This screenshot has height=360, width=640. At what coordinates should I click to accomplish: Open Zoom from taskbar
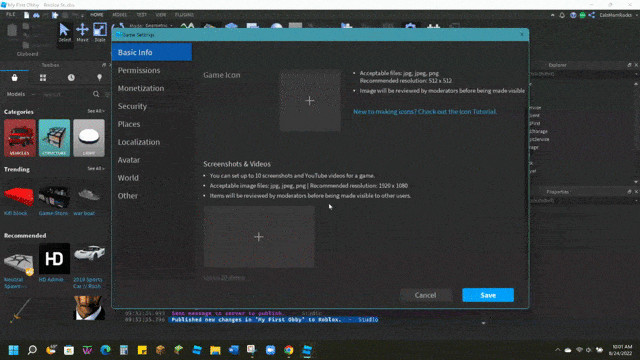coord(270,350)
